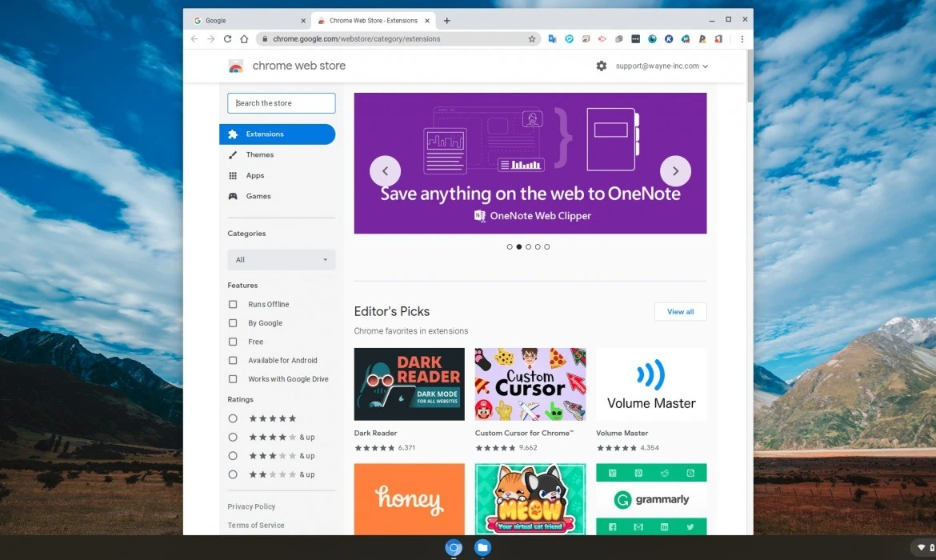
Task: Open the Privacy Policy link
Action: tap(251, 506)
